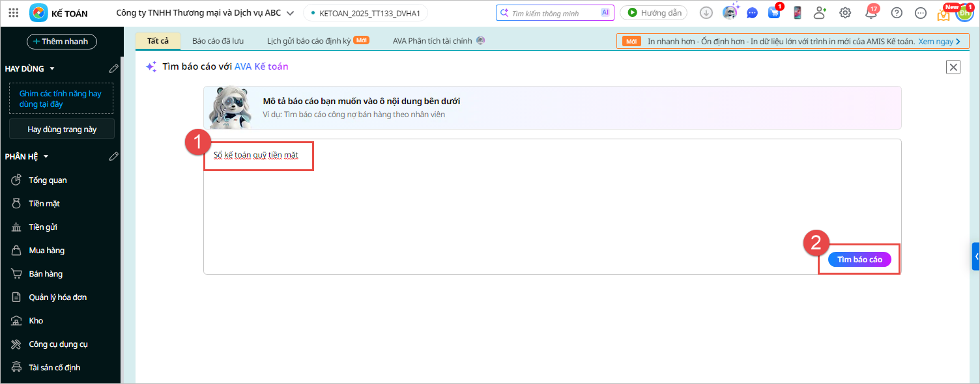Open the mobile phone app icon

tap(797, 12)
